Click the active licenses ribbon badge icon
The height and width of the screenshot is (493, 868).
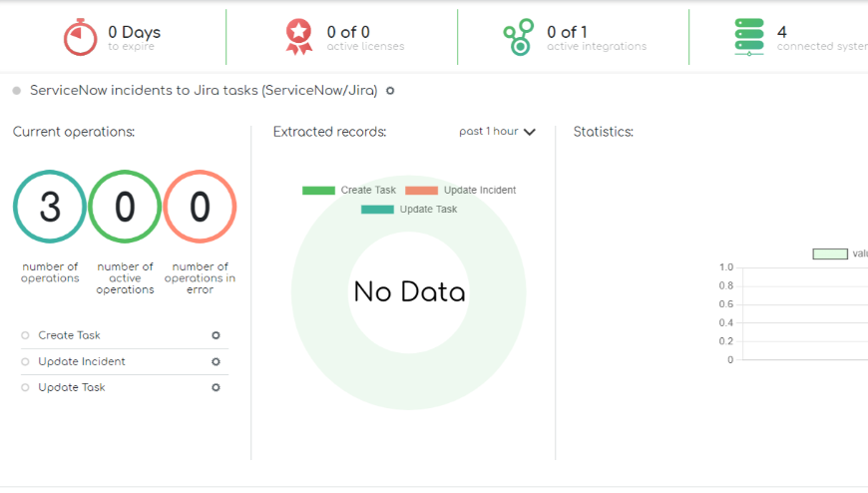click(298, 37)
